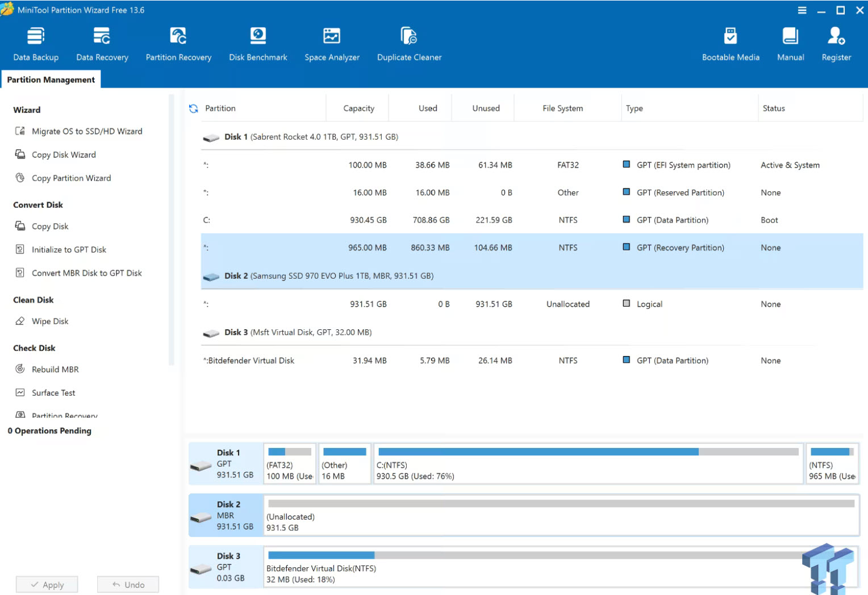Run the Surface Test option
This screenshot has height=595, width=868.
point(53,392)
